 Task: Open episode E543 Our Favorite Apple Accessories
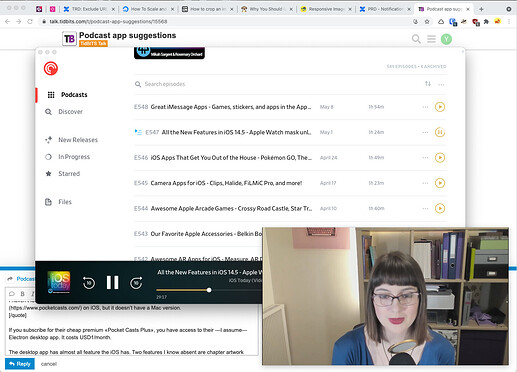[x=206, y=234]
